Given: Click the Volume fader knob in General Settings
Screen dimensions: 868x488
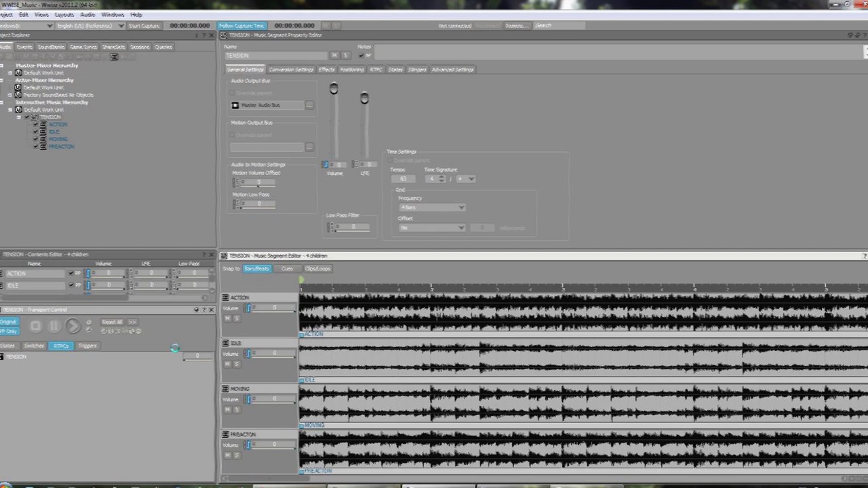Looking at the screenshot, I should [x=334, y=89].
